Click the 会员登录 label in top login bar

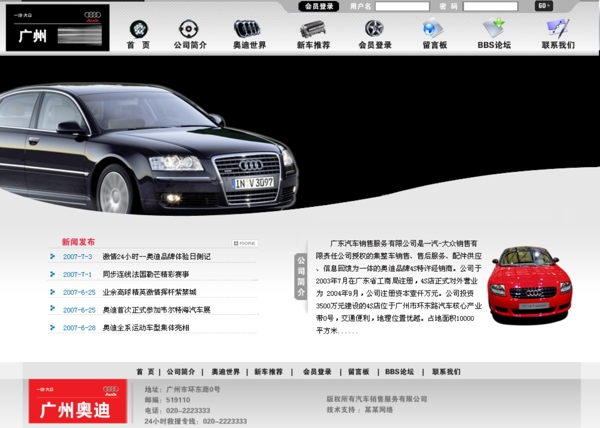point(319,6)
